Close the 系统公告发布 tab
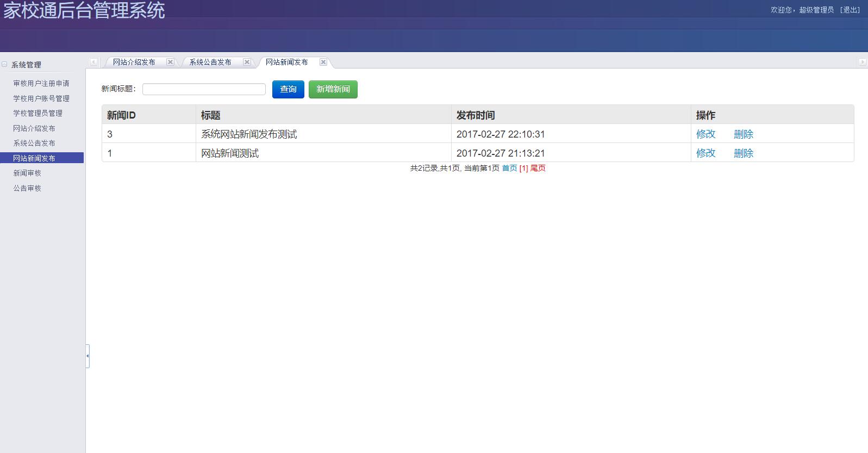868x453 pixels. pos(247,62)
